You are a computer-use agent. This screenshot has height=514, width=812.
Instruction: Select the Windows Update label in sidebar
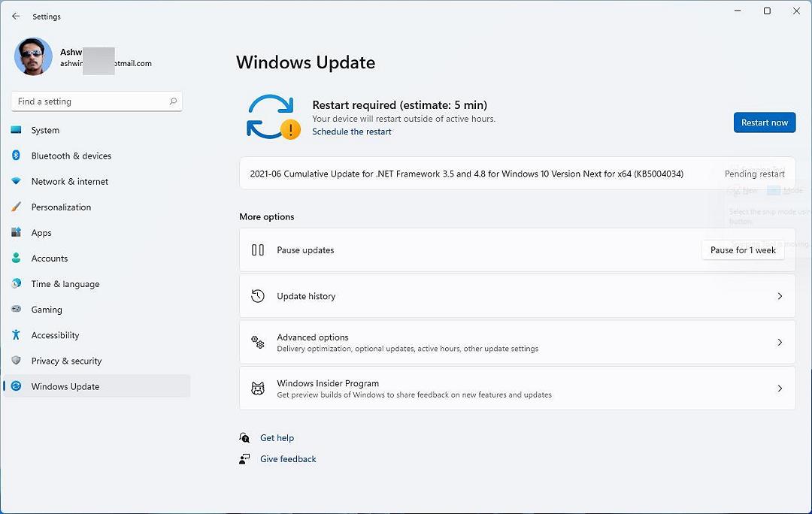(x=65, y=387)
